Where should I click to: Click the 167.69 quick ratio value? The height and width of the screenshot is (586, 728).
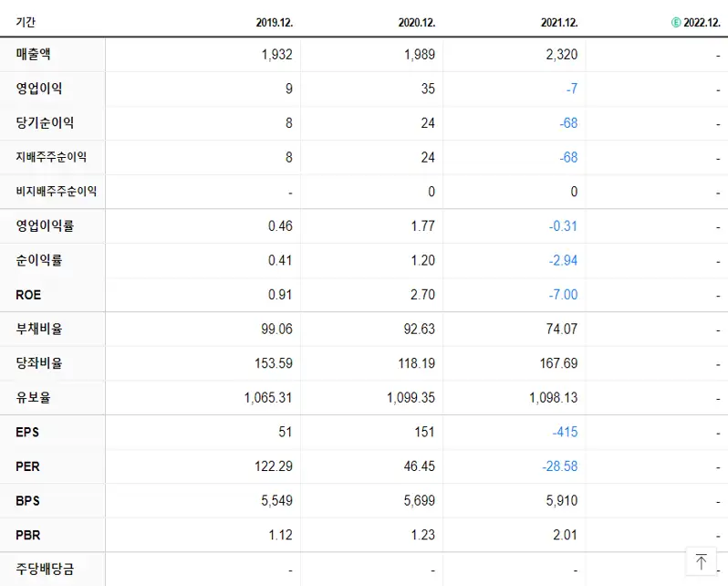[559, 364]
